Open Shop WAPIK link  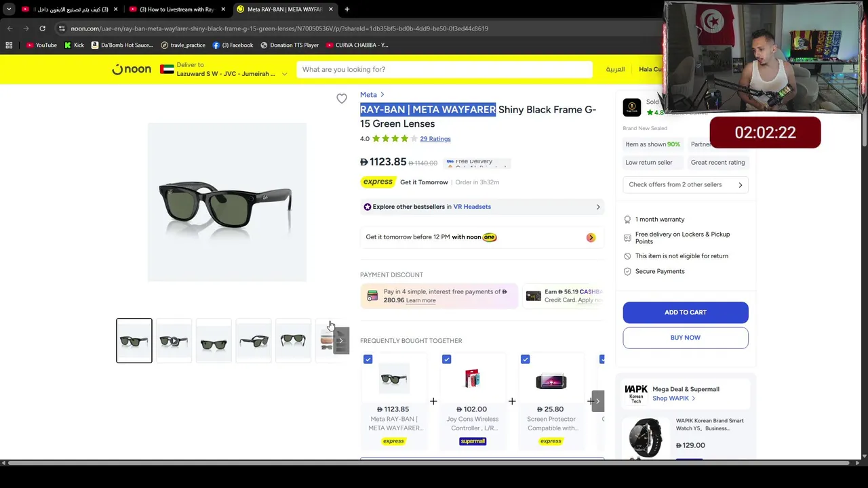(x=673, y=399)
